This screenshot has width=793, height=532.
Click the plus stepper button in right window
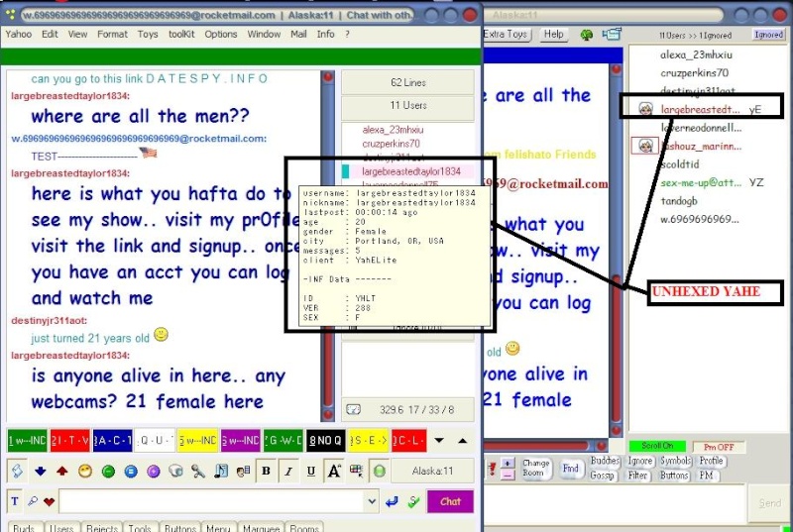[x=508, y=463]
